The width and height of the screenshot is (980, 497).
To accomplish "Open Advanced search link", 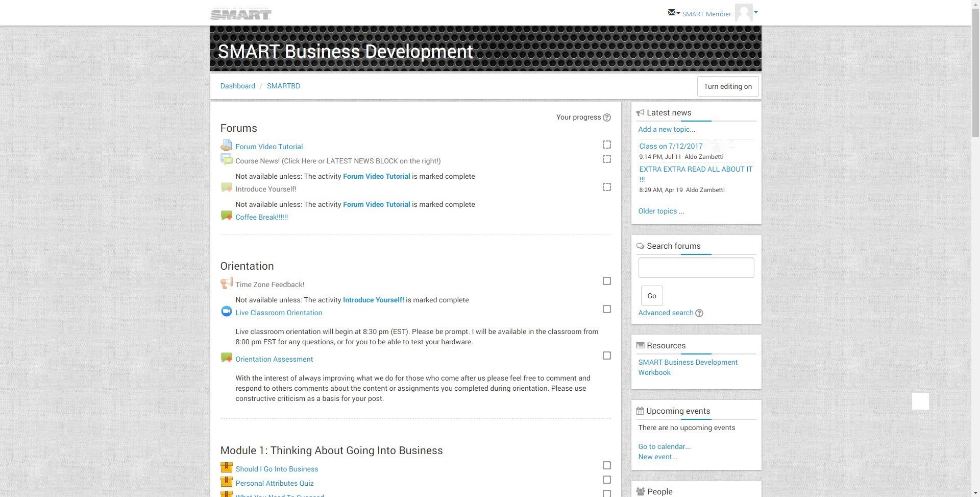I will (666, 313).
